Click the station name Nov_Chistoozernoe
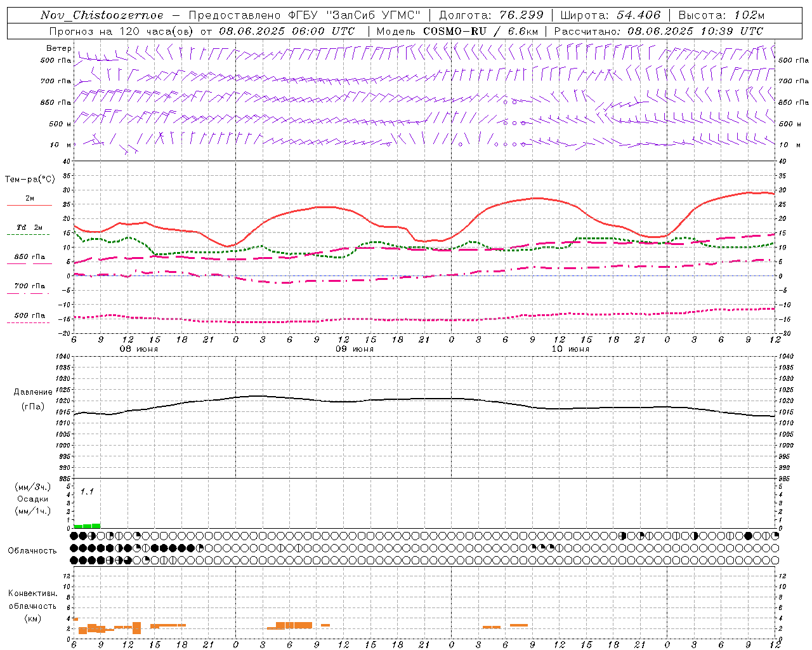 [101, 15]
